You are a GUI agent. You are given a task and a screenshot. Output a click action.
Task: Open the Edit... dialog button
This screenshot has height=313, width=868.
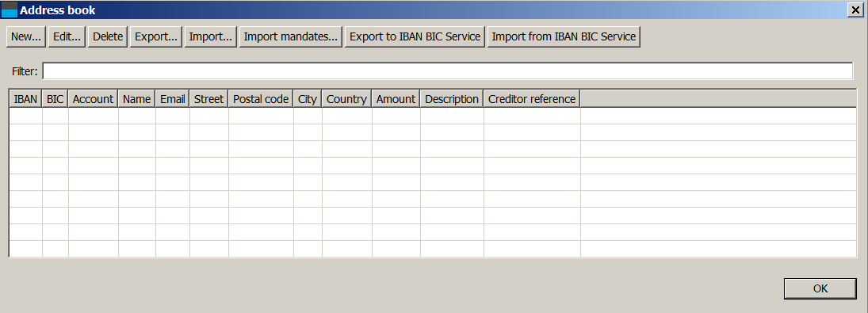[x=67, y=36]
